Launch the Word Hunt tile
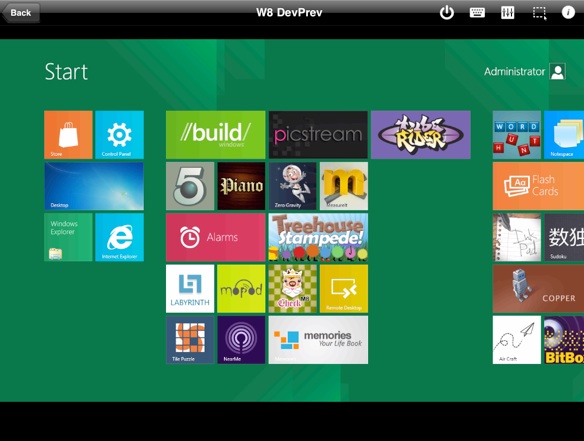 click(517, 135)
